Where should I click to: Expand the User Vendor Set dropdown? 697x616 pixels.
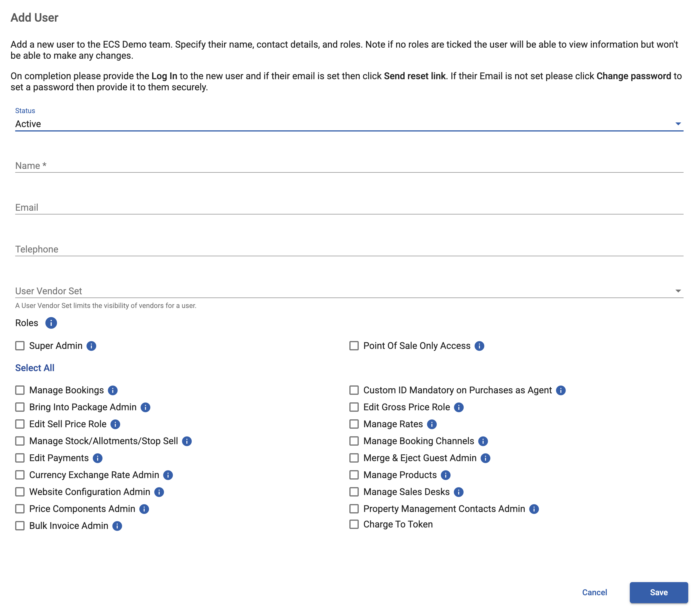click(348, 291)
